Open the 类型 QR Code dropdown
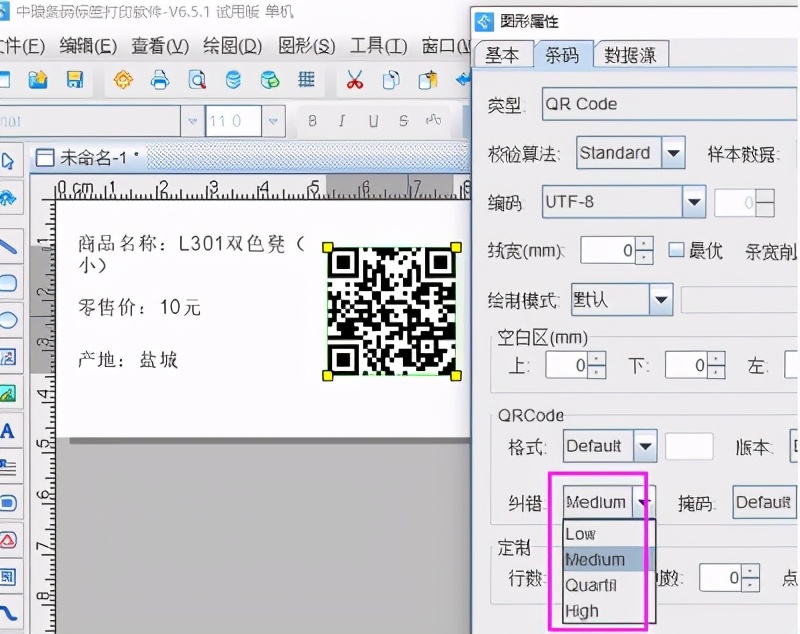Screen dimensions: 800x634 coord(669,104)
